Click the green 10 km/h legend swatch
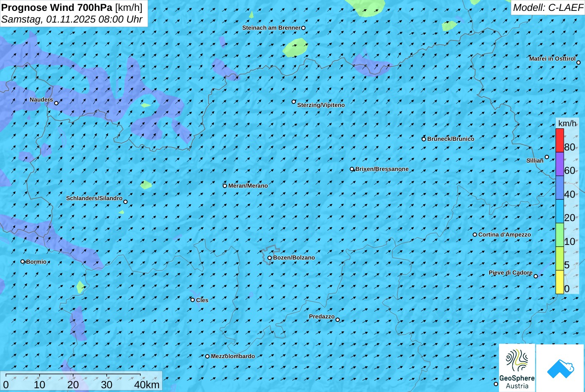The height and width of the screenshot is (392, 585). [560, 235]
